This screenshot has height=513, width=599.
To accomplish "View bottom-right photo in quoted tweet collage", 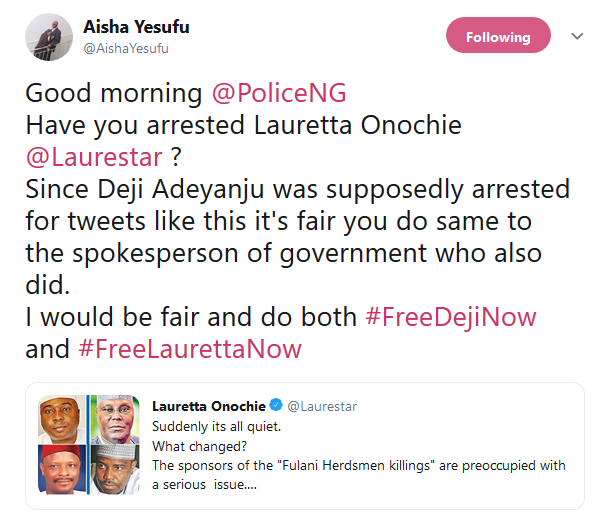I will click(x=115, y=469).
